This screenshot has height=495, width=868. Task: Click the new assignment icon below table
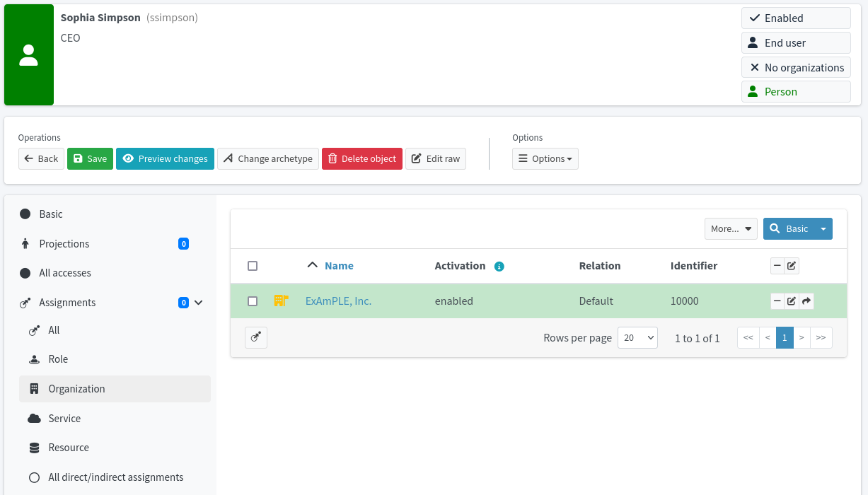click(x=256, y=338)
